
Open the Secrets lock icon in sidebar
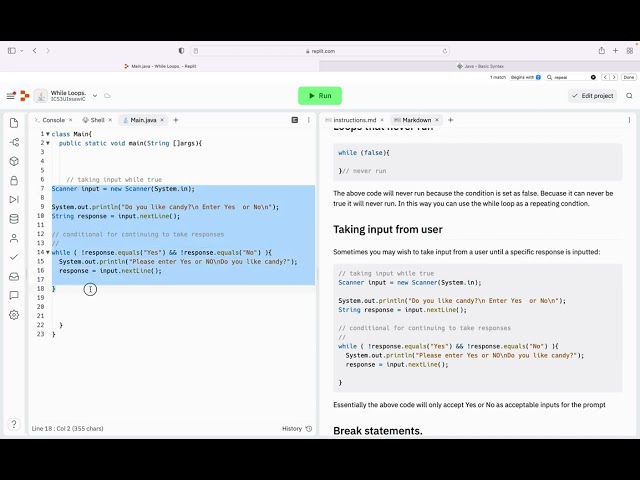coord(14,180)
